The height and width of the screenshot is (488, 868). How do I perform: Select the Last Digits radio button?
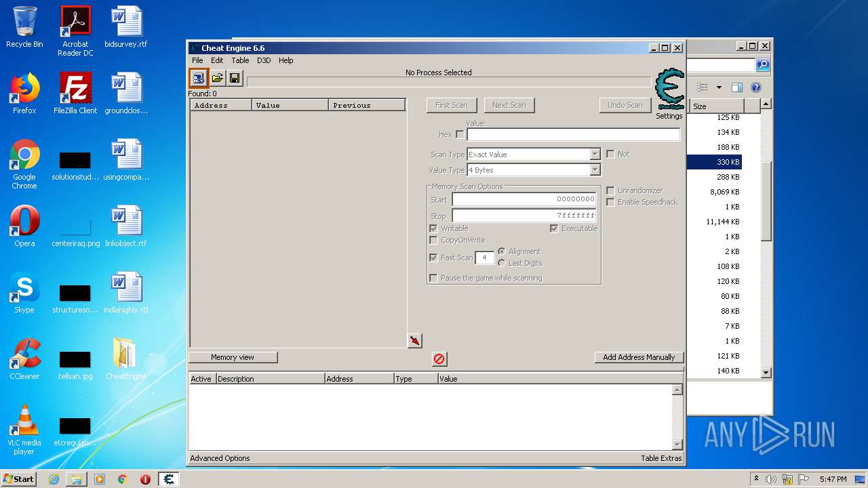click(x=502, y=263)
